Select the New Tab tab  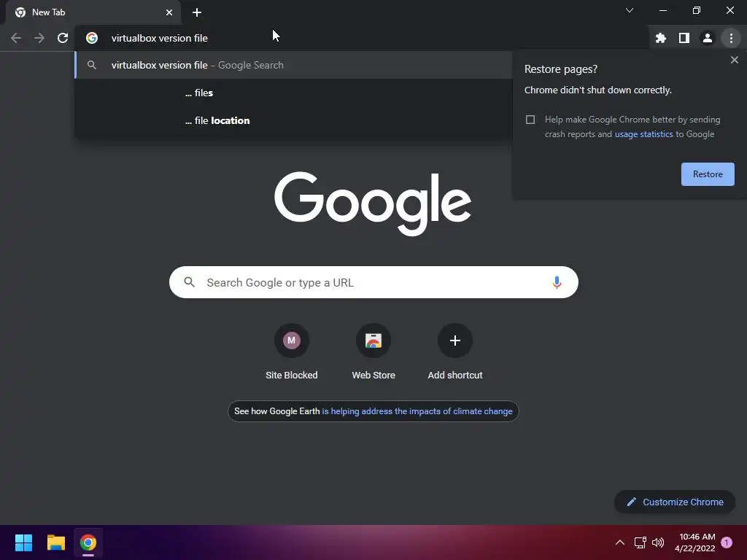[x=93, y=12]
